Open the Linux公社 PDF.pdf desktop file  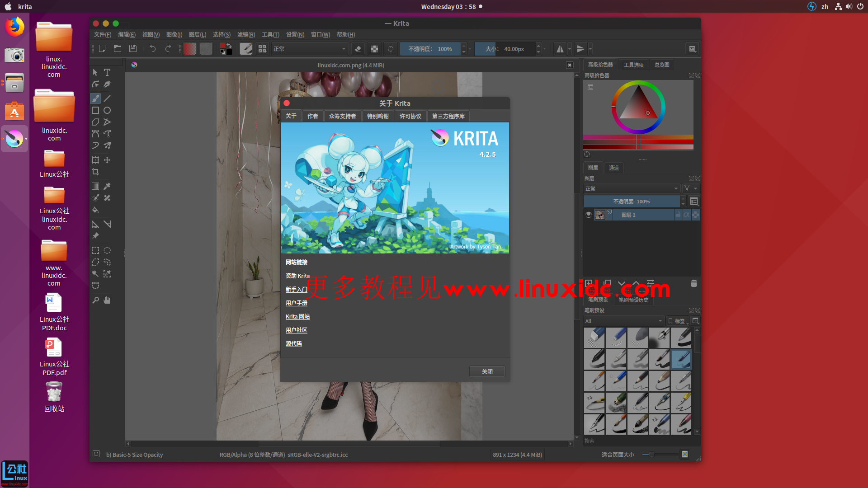pos(54,357)
